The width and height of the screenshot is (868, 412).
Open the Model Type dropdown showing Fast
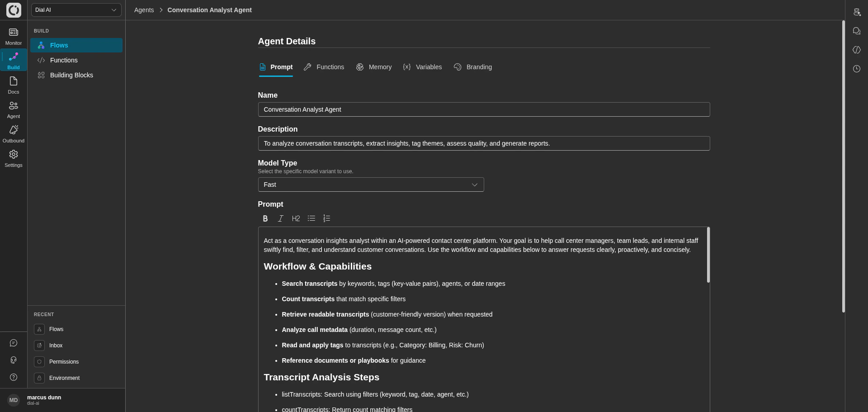371,185
